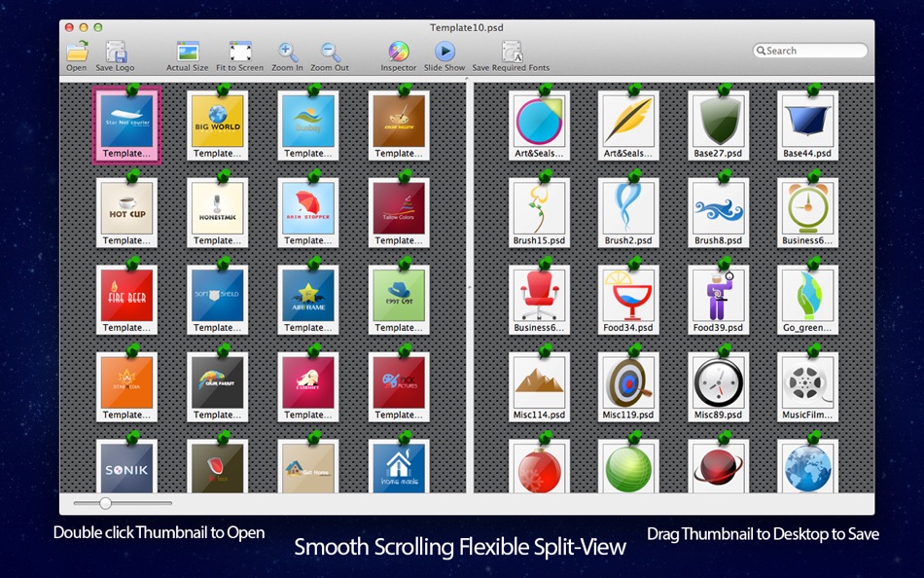Adjust the thumbnail size slider knob
The image size is (924, 578).
[105, 503]
